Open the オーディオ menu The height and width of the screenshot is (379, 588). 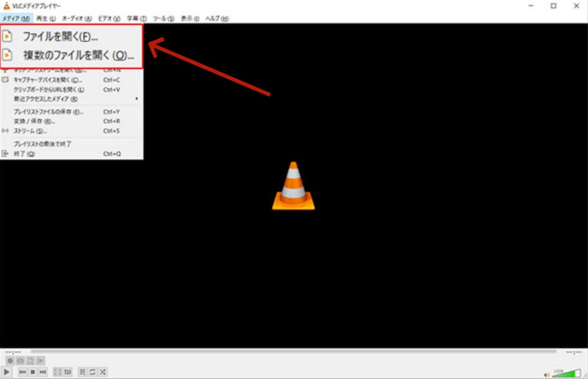76,18
